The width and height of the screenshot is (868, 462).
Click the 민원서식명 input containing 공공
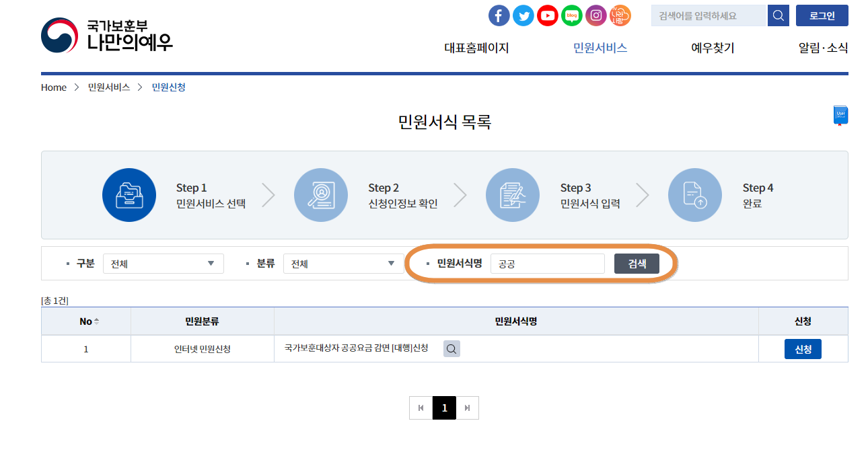546,263
